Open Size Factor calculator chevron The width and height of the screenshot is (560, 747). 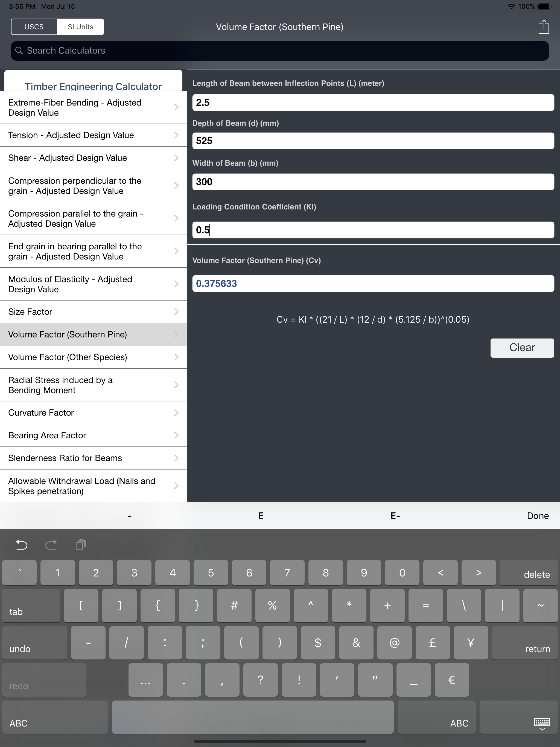[176, 312]
